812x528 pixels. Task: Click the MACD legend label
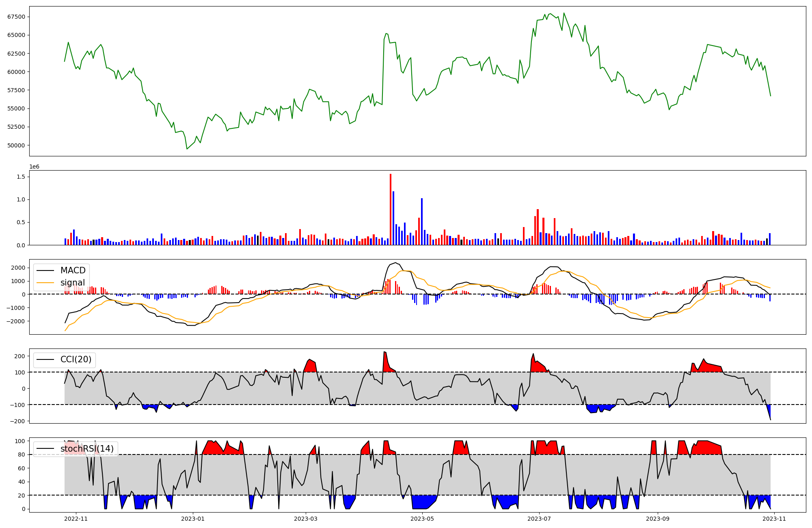tap(73, 270)
